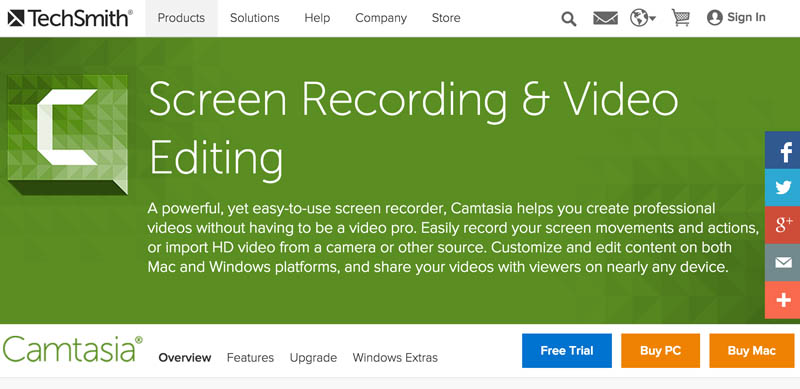Viewport: 800px width, 389px height.
Task: Open the Windows Extras tab
Action: tap(395, 357)
